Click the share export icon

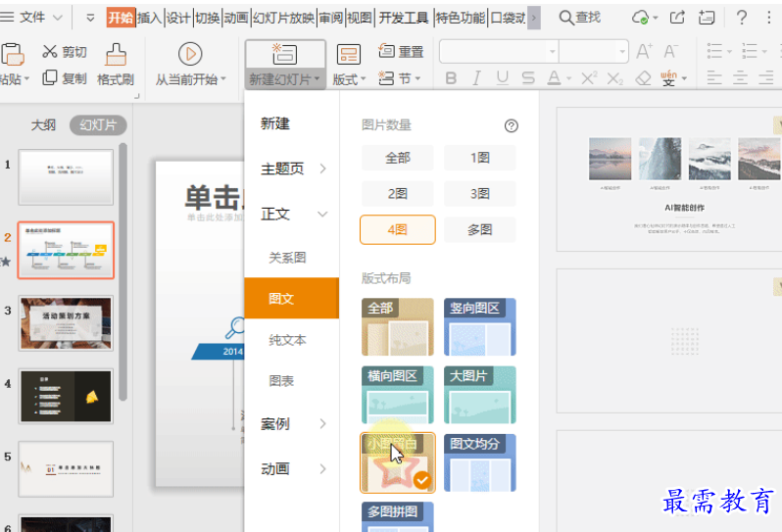click(x=677, y=18)
